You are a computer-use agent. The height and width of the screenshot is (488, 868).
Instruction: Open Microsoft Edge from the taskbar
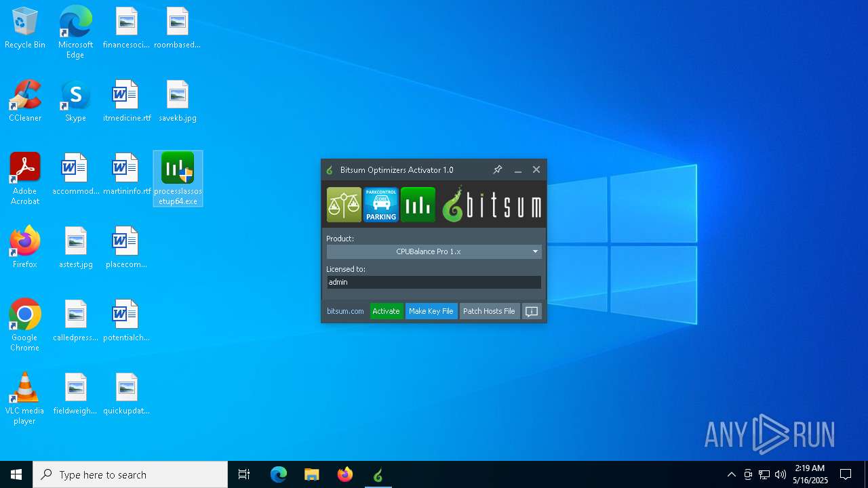pyautogui.click(x=279, y=474)
